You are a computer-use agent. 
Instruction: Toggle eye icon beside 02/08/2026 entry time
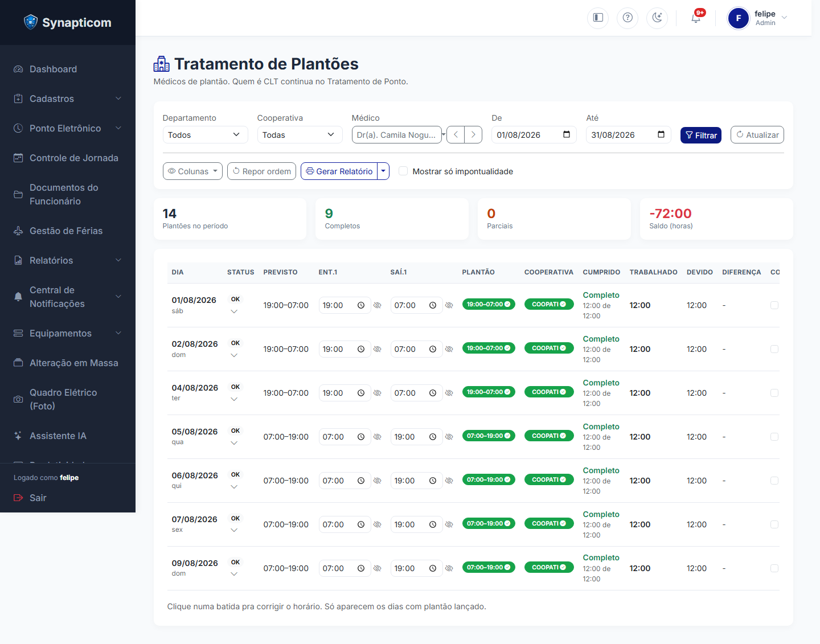pyautogui.click(x=377, y=349)
